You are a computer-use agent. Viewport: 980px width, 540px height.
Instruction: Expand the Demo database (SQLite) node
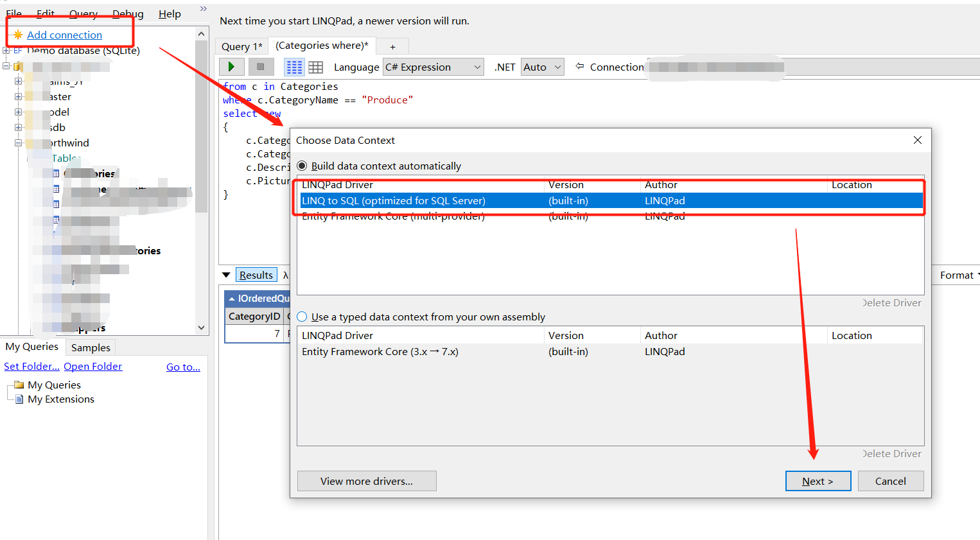[6, 50]
